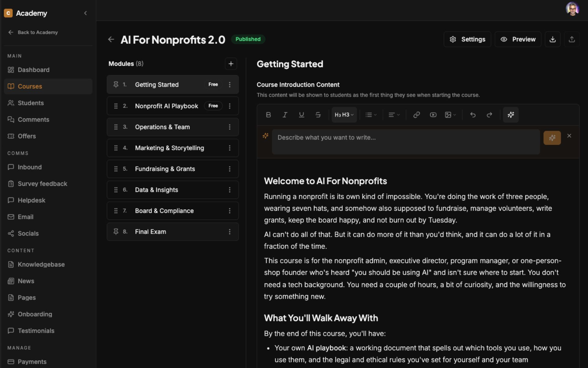Open the image insert dropdown
The image size is (588, 368).
tap(450, 115)
